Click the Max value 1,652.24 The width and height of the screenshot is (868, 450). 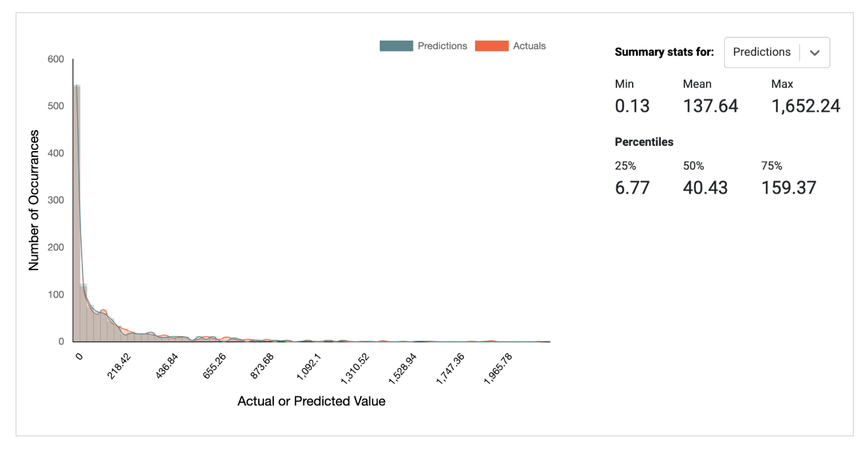pos(805,106)
